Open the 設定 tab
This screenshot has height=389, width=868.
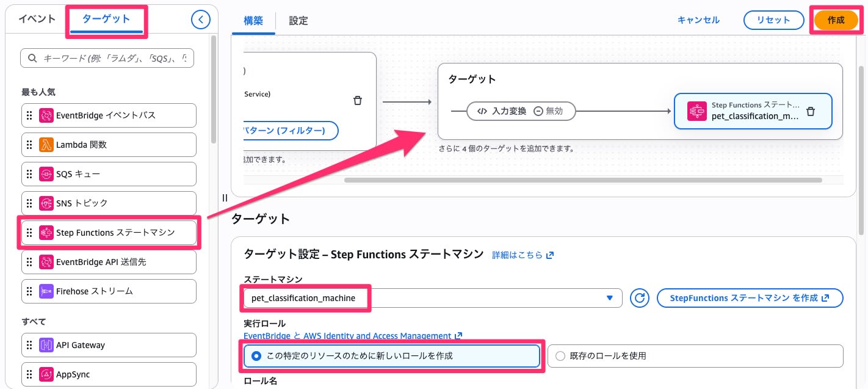coord(298,20)
